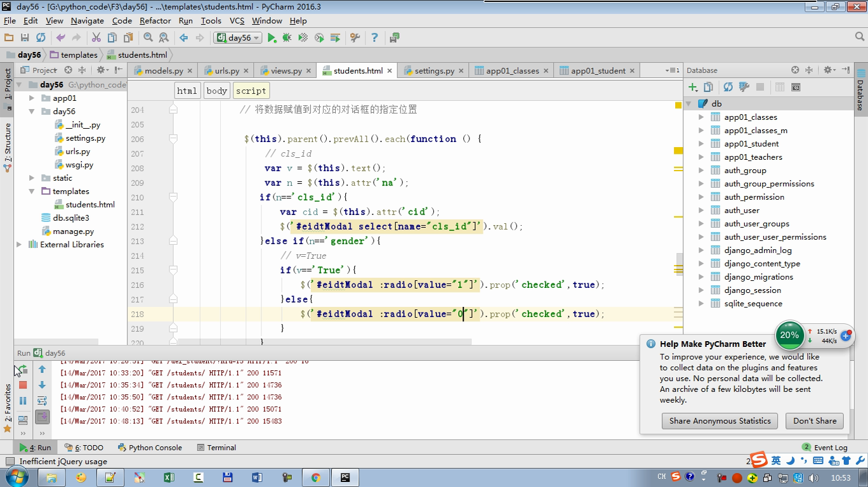Undo the last action via purple arrow
The width and height of the screenshot is (868, 487).
click(x=61, y=38)
